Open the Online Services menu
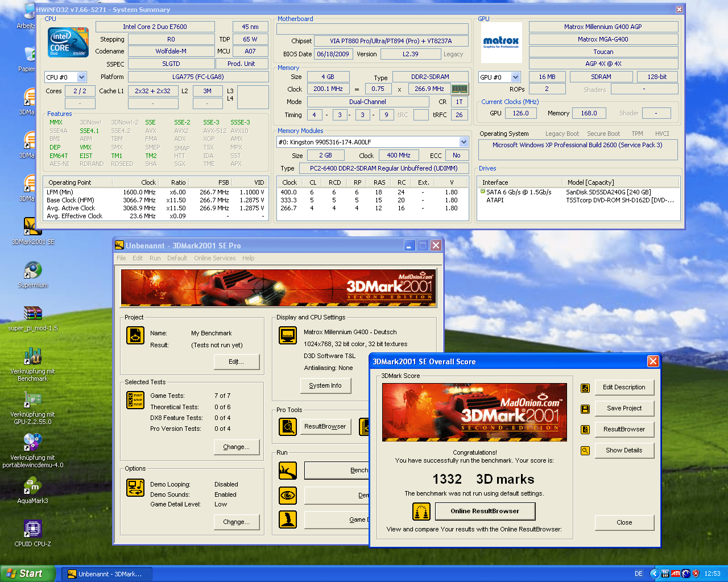This screenshot has height=582, width=728. pyautogui.click(x=214, y=258)
